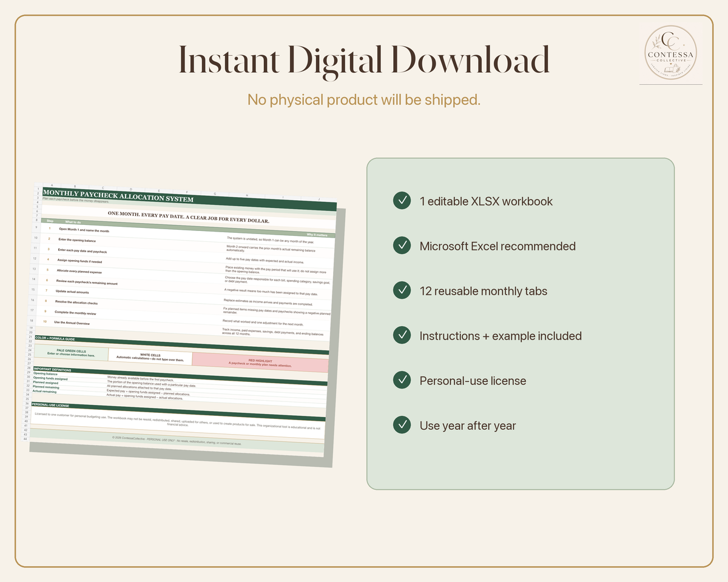This screenshot has height=582, width=728.
Task: Select the 'Resolve the allocation checks' step
Action: pos(76,302)
